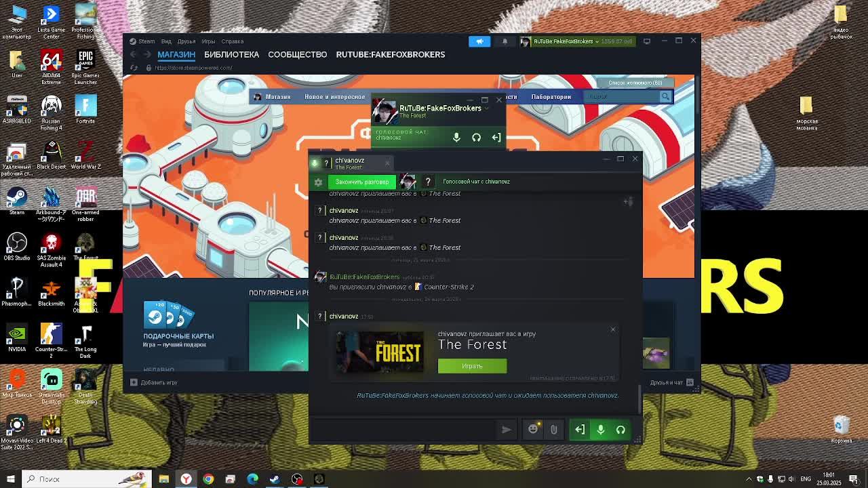Screen dimensions: 868x488
Task: Expand RuTuBe:FakeFoxBrokers status dropdown in friends panel
Action: 486,108
